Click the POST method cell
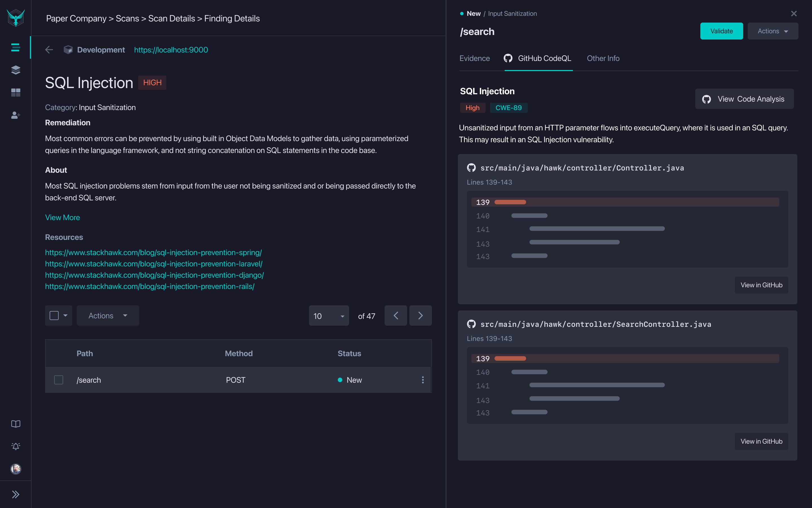 (x=235, y=380)
